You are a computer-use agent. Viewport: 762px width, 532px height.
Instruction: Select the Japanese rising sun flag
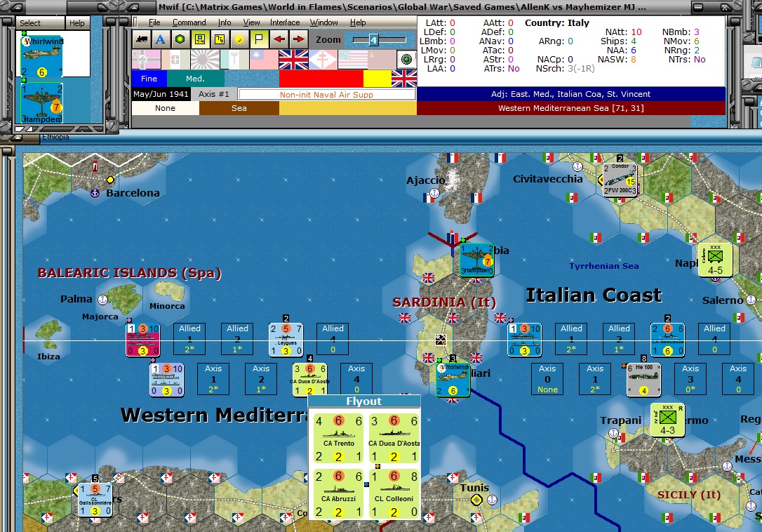click(205, 60)
